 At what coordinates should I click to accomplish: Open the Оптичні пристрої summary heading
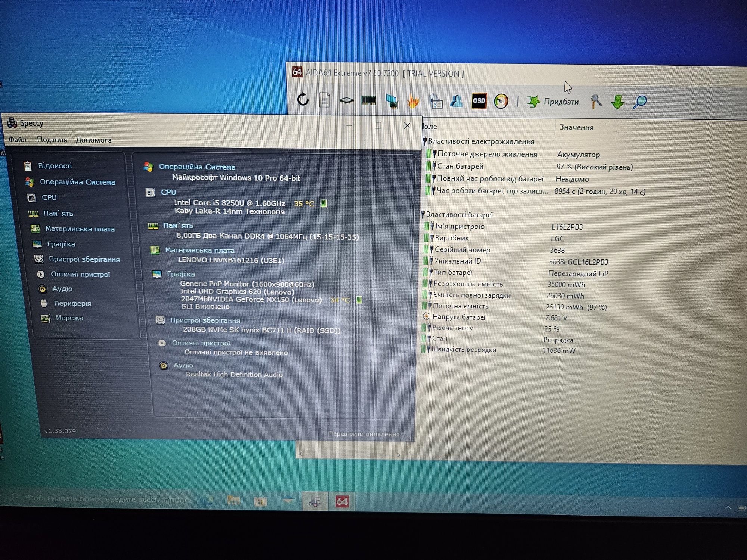click(x=201, y=343)
